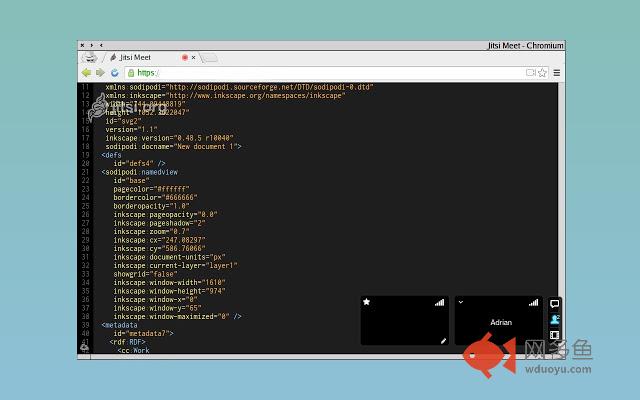Click pagecolor="#ffffff" attribute
640x400 pixels.
[x=151, y=189]
